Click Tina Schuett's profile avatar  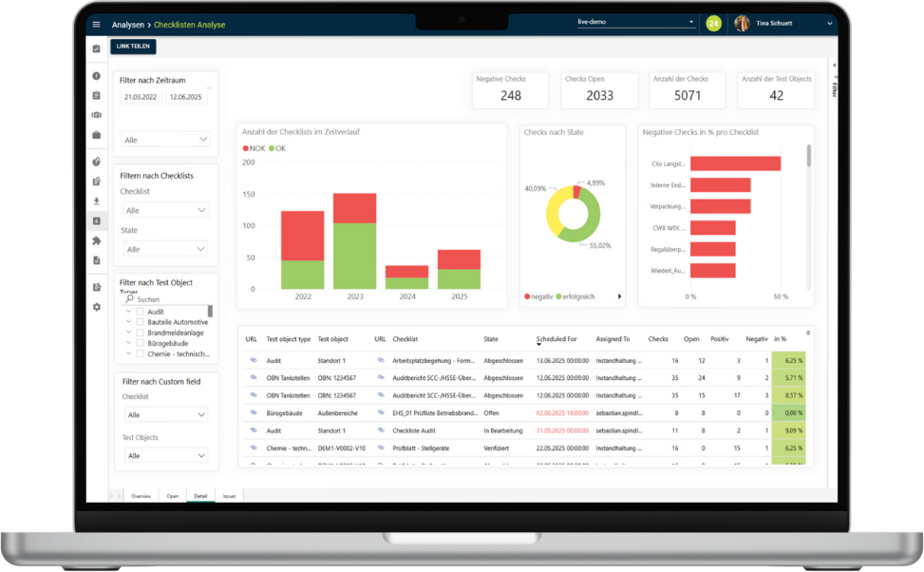coord(742,24)
